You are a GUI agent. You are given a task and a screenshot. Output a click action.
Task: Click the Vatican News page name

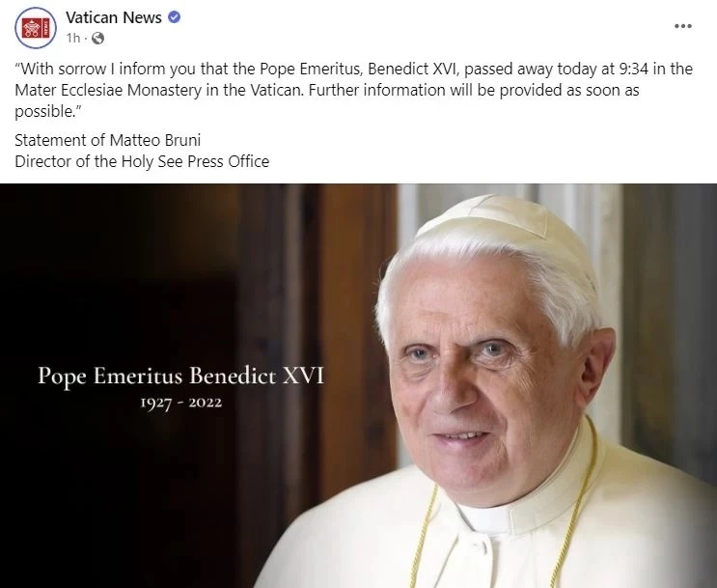coord(114,17)
